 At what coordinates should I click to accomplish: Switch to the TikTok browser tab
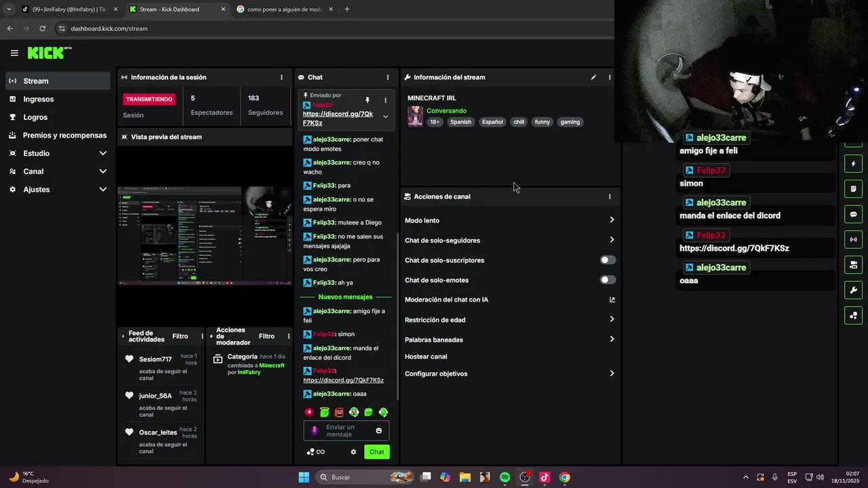[68, 9]
